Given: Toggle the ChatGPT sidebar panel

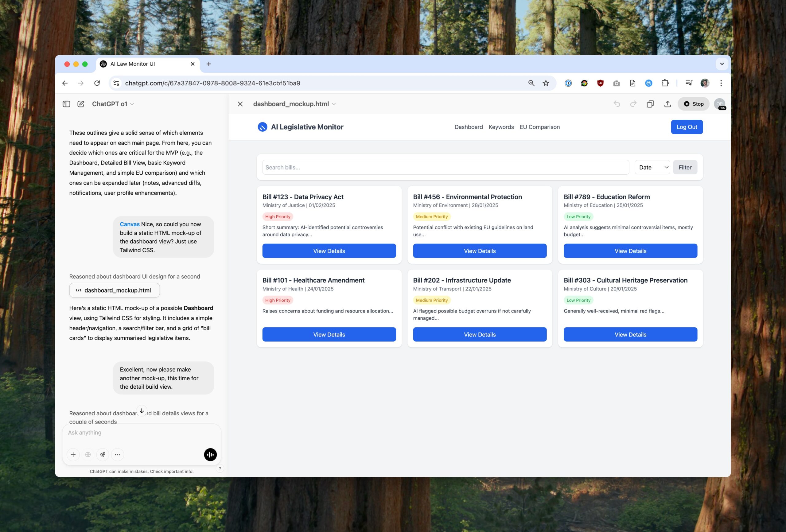Looking at the screenshot, I should (66, 104).
